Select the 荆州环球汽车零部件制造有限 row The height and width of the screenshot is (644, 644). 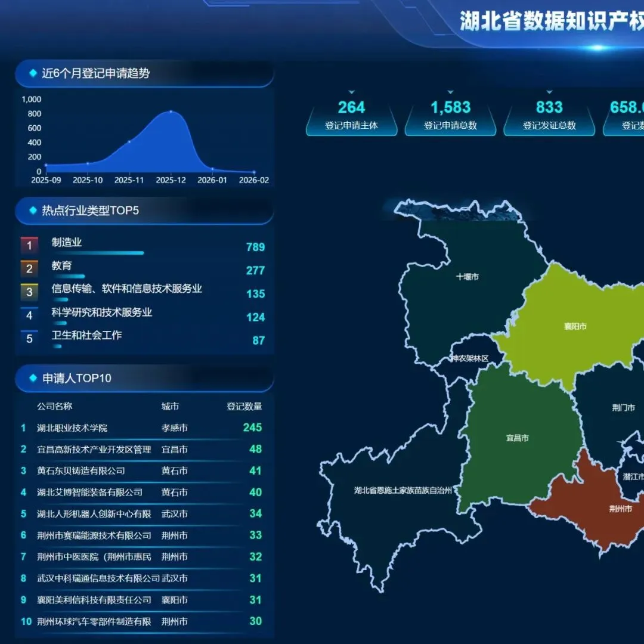142,621
